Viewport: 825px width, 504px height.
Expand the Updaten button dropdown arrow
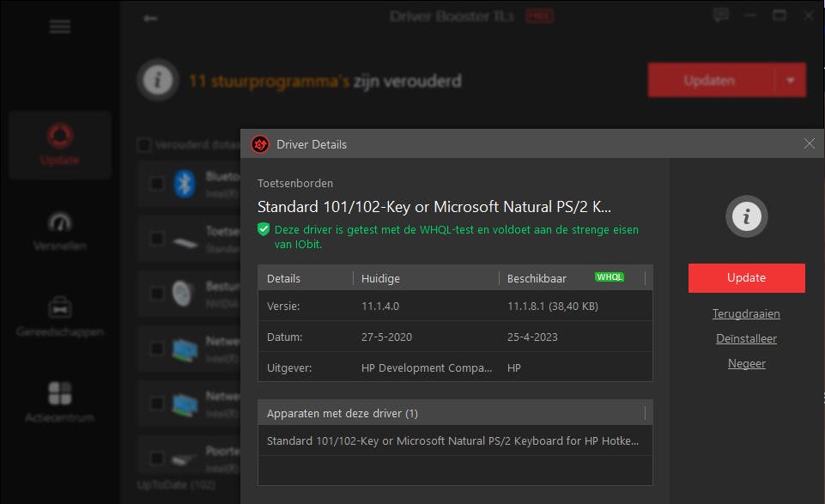[x=791, y=81]
